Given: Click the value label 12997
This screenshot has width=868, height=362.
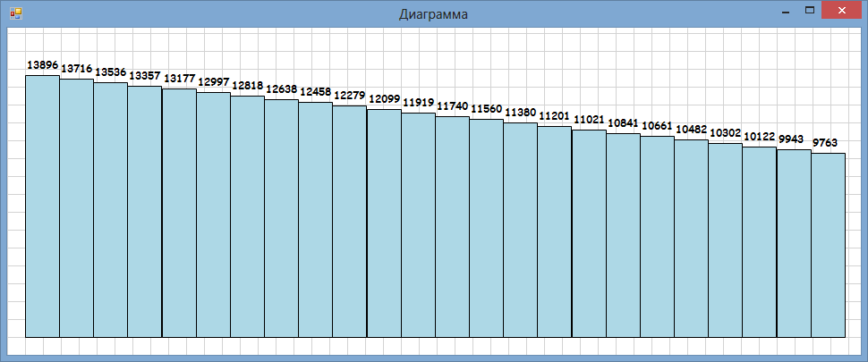Looking at the screenshot, I should tap(214, 82).
